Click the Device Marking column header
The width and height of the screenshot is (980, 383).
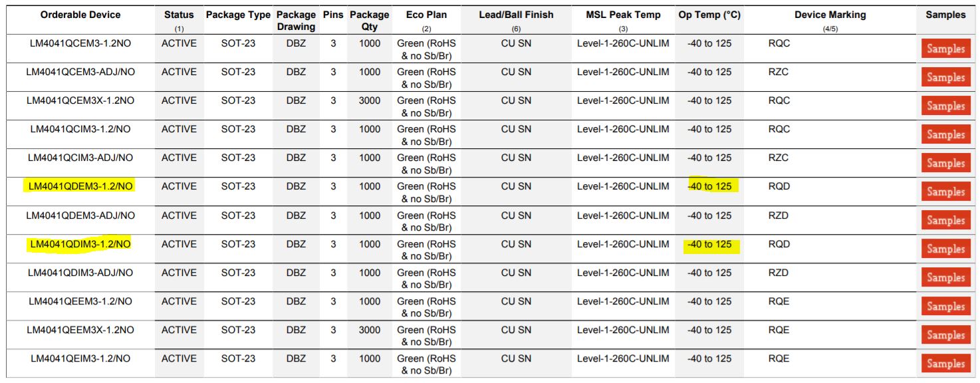click(x=830, y=15)
